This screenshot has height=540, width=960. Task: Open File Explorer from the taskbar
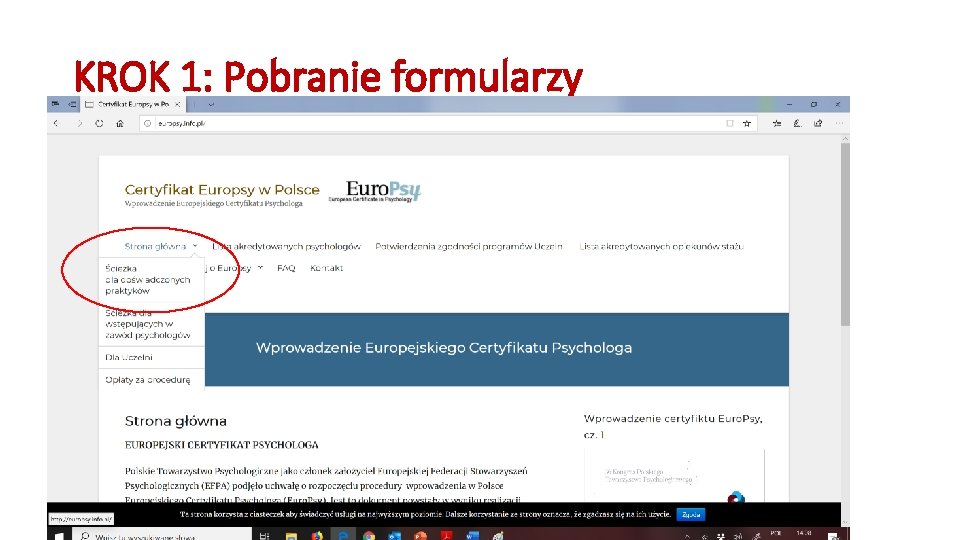(x=291, y=536)
